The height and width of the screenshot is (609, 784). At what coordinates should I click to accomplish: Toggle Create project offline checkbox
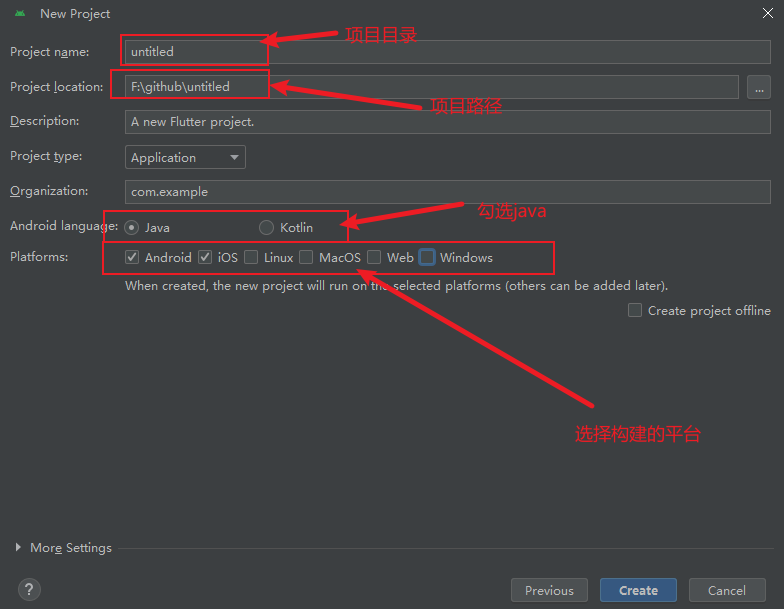click(635, 310)
